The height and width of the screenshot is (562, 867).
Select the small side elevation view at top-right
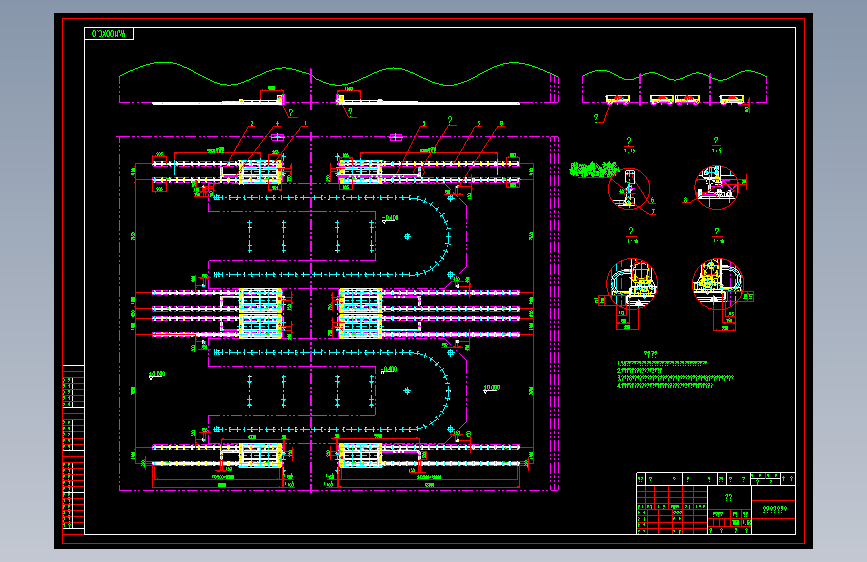[x=674, y=89]
